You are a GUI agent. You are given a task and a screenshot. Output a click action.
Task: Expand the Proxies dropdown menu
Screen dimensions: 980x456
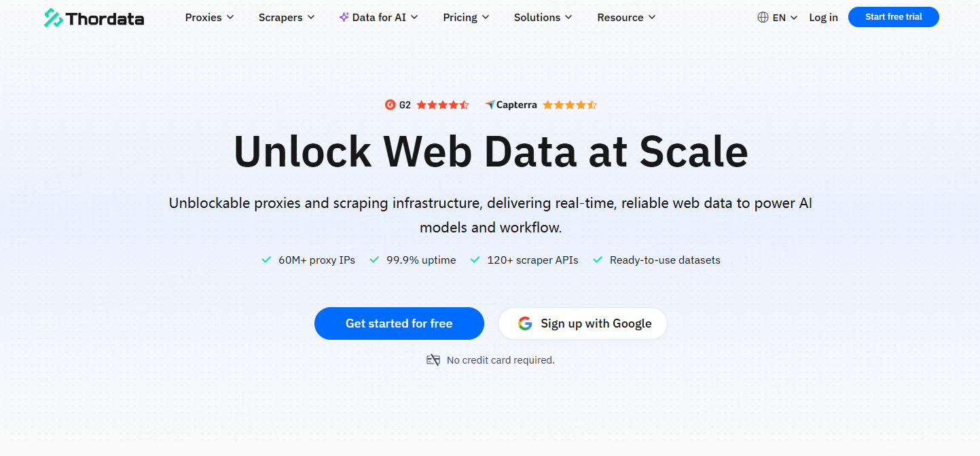[x=209, y=17]
